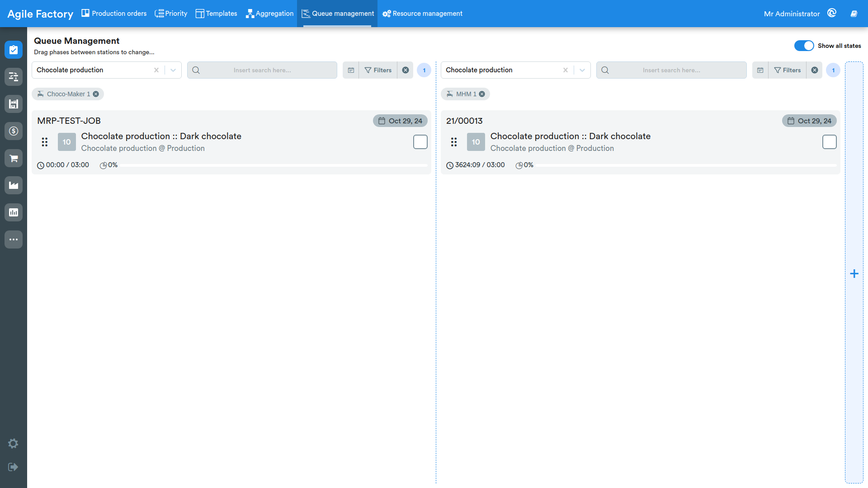Click the card view icon beside left Filters
Screen dimensions: 868x488
point(351,70)
